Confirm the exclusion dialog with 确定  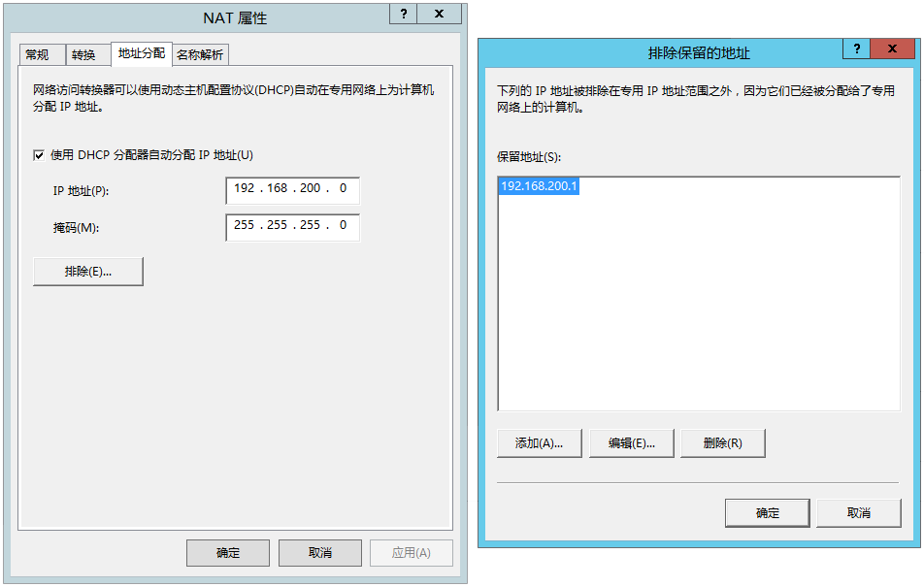pyautogui.click(x=768, y=512)
